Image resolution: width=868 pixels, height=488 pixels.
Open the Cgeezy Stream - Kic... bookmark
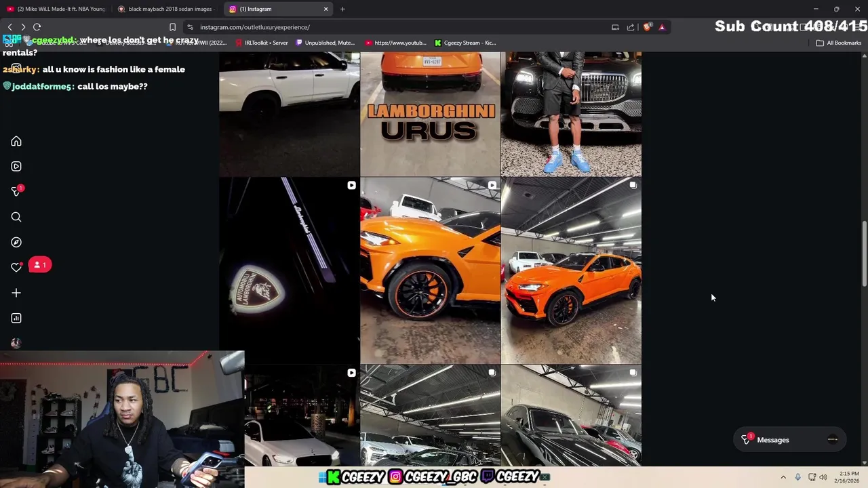465,43
